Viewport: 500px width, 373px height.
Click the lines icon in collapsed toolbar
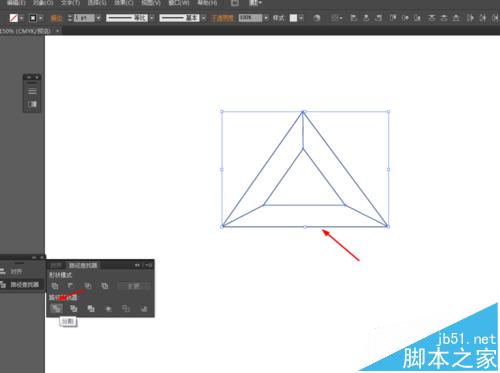point(32,91)
